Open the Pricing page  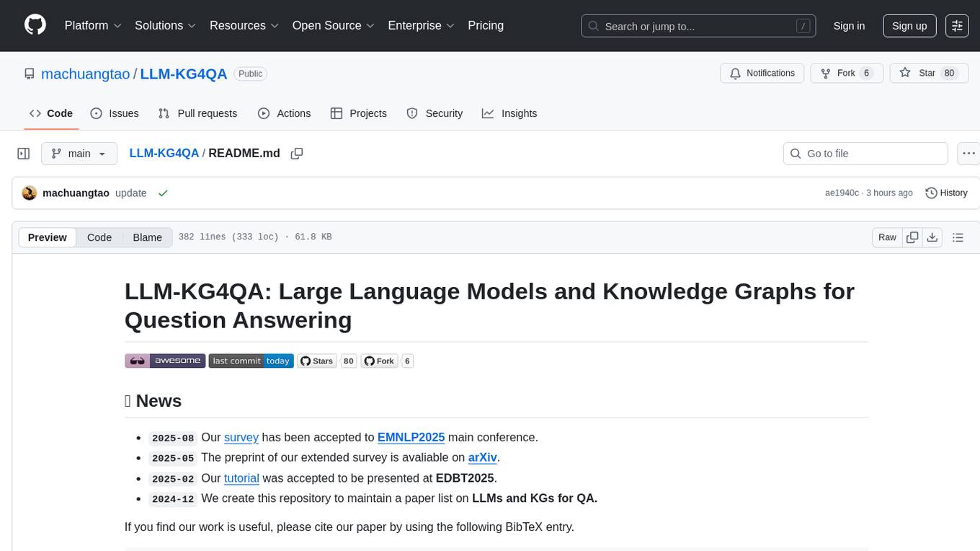486,25
